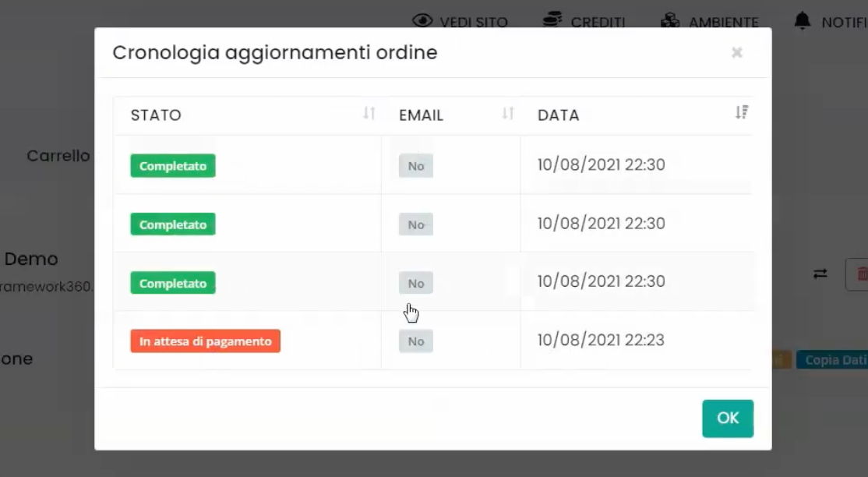Sort table by Data column

(742, 113)
